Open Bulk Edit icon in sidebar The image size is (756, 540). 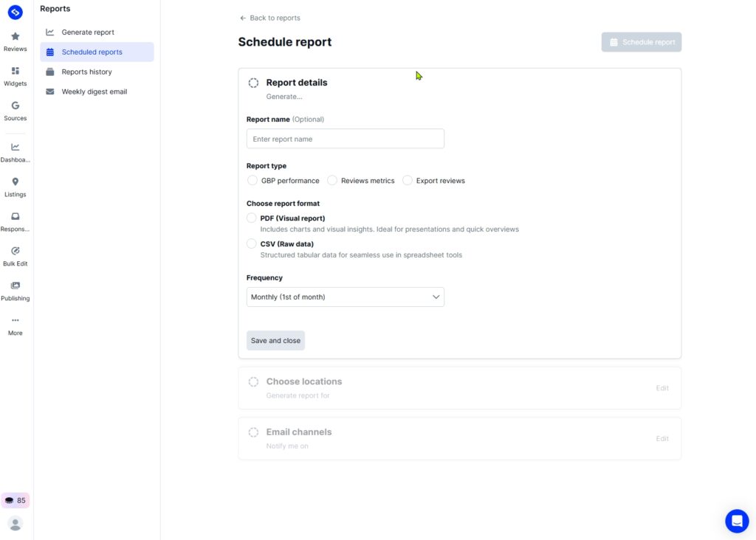pos(15,251)
